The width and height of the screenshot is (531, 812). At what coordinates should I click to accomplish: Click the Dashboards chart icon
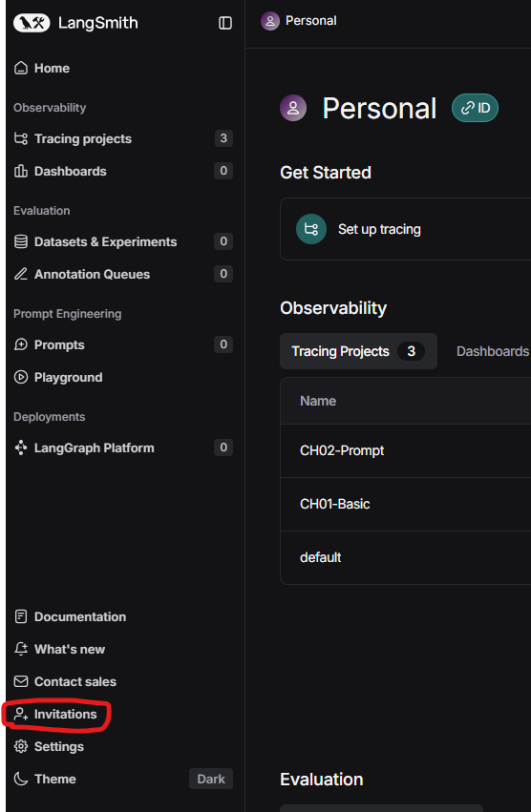tap(21, 171)
